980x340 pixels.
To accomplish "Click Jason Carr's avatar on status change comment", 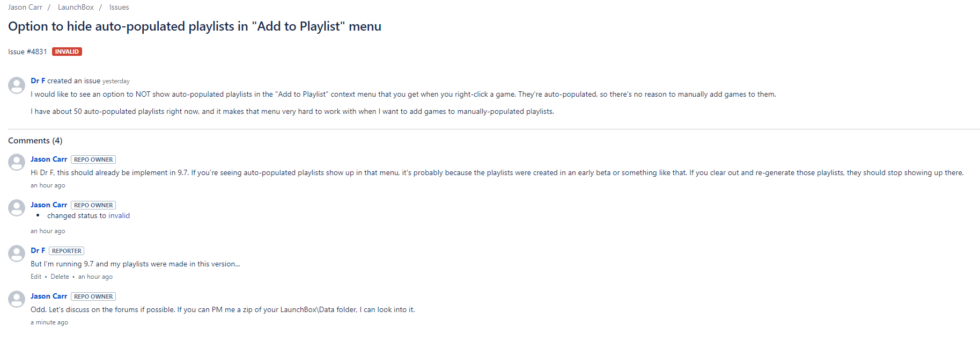I will coord(17,208).
